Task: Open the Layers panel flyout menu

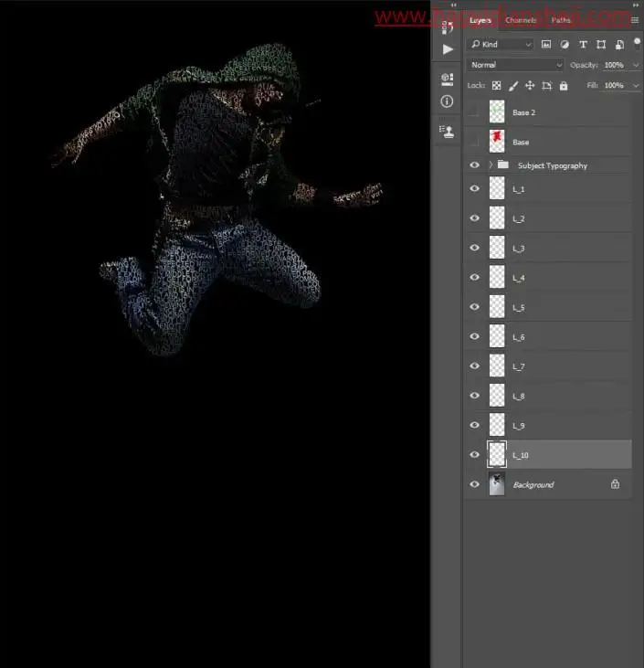Action: (x=635, y=20)
